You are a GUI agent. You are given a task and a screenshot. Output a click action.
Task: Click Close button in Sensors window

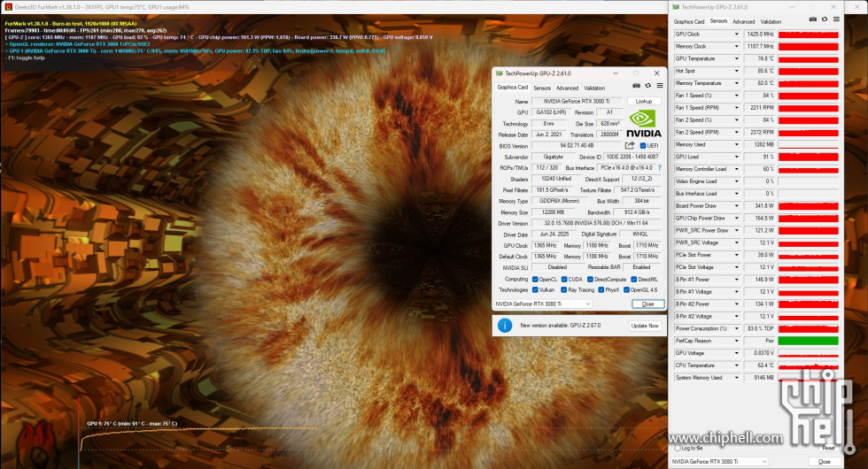point(825,461)
